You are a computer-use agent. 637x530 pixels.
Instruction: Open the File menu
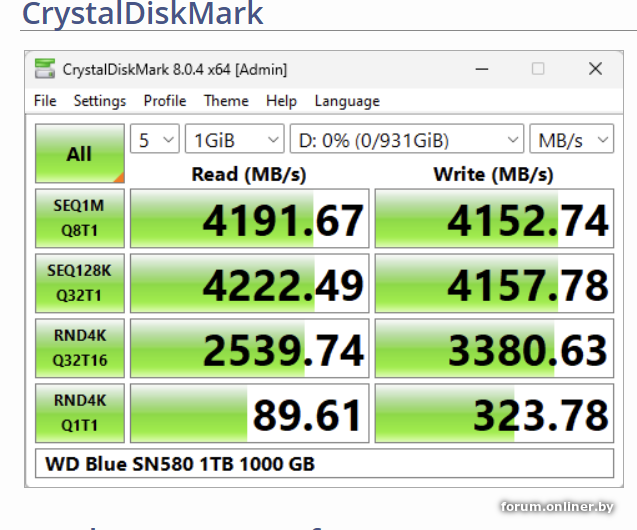[45, 101]
